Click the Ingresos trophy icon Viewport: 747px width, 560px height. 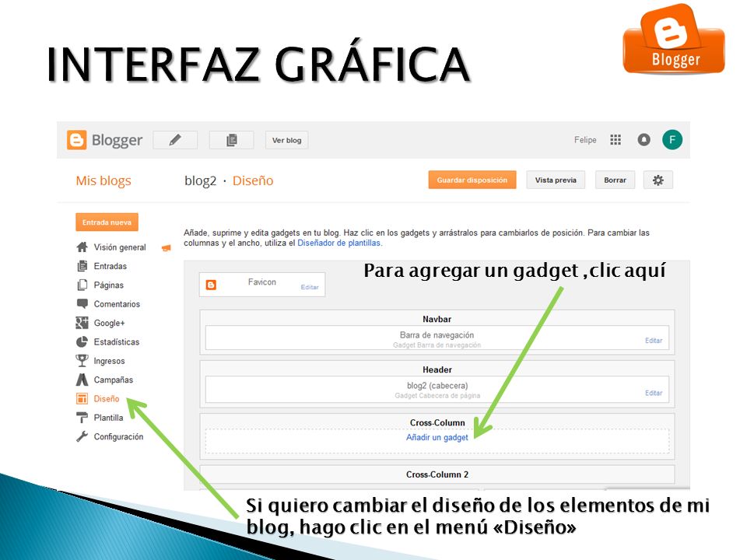tap(82, 361)
